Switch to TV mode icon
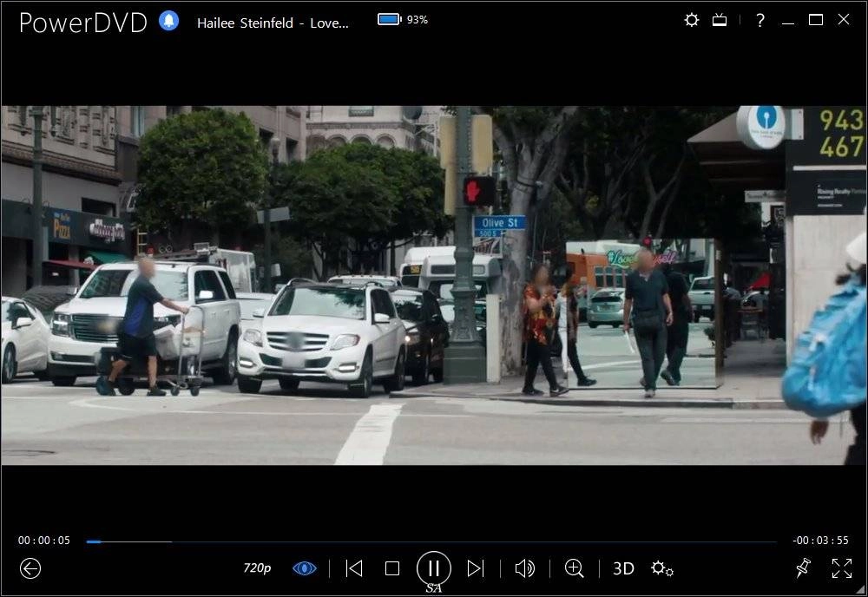The image size is (868, 597). 719,21
